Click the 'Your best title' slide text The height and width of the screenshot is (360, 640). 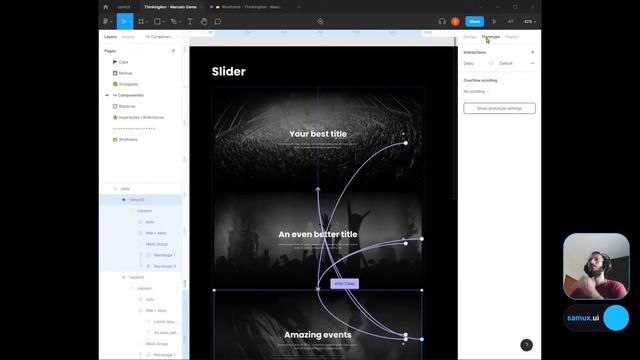click(318, 134)
